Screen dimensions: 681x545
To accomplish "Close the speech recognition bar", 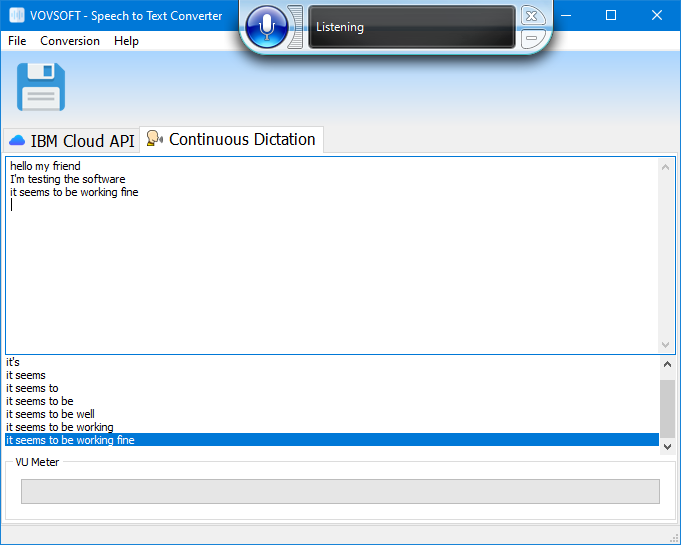I will 532,16.
